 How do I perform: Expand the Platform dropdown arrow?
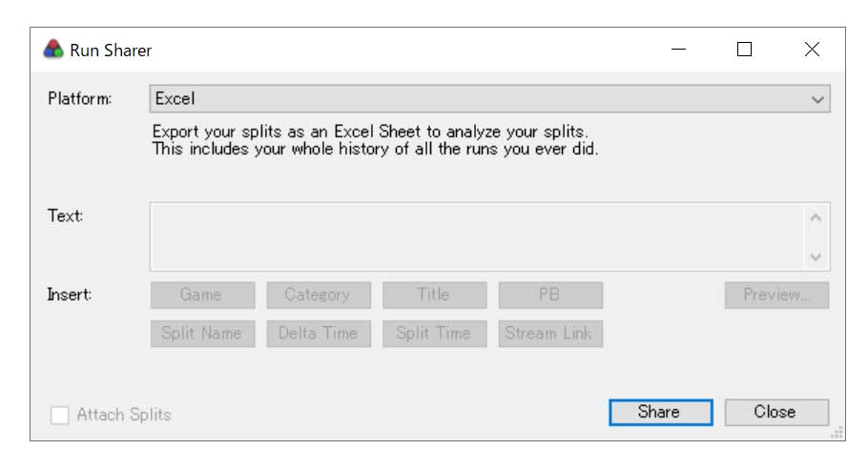(816, 99)
